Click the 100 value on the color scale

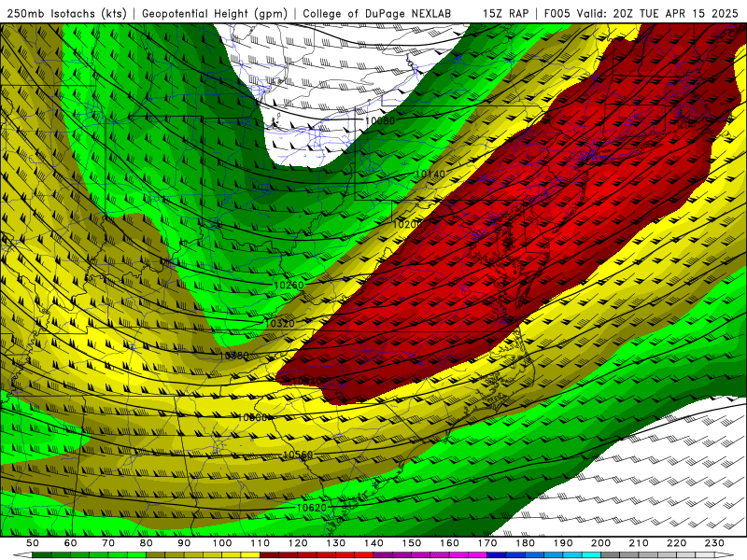coord(222,543)
